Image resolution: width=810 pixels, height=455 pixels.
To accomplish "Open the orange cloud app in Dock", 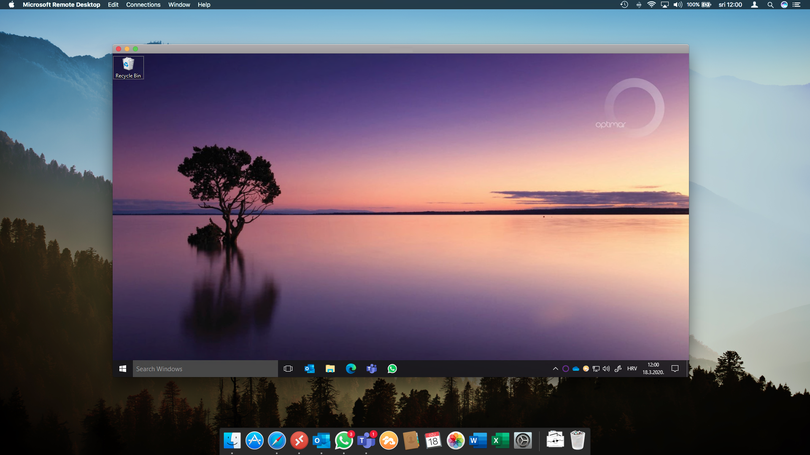I will tap(388, 441).
